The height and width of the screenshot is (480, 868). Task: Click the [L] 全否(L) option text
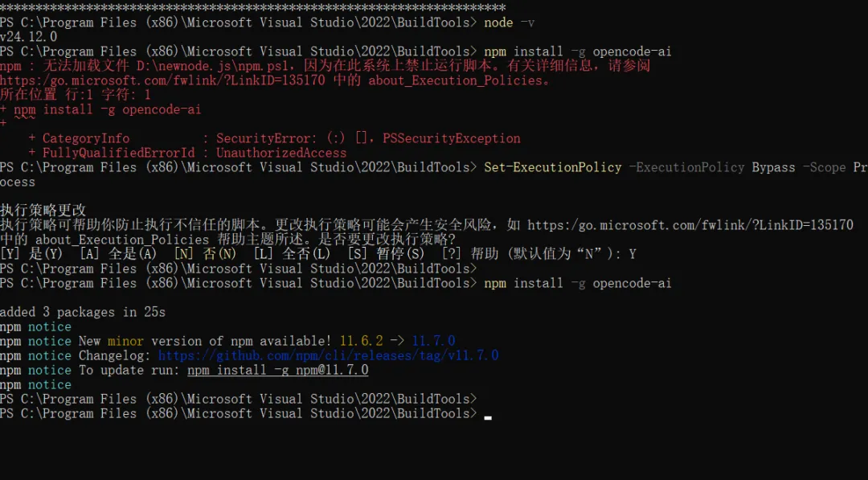(x=292, y=254)
